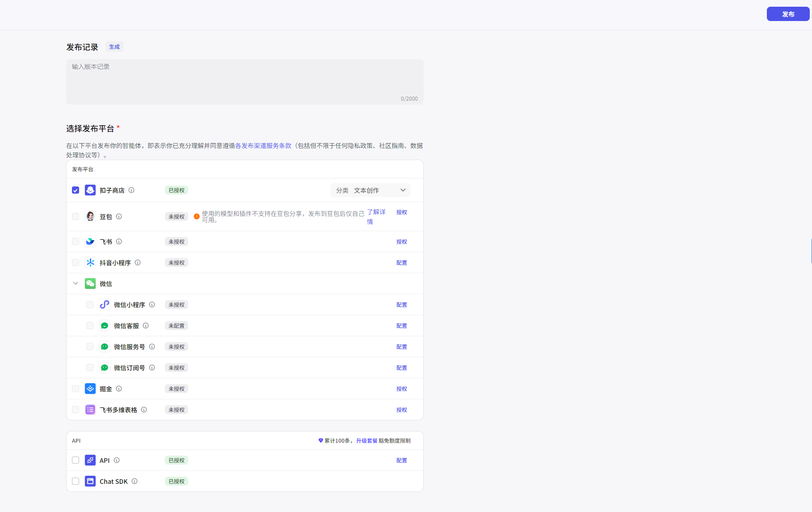
Task: Click the 掘金 platform icon
Action: point(90,389)
